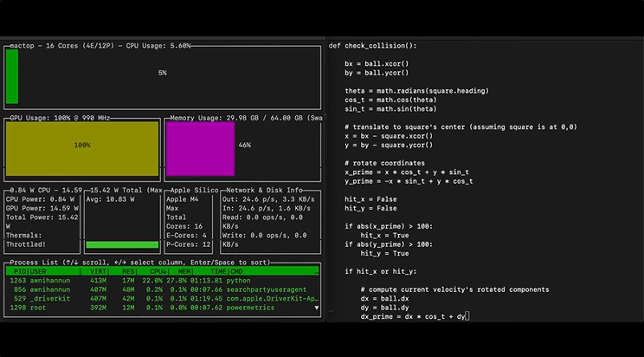Screen dimensions: 644x357
Task: Click the text cursor after dx_prime line
Action: point(467,316)
